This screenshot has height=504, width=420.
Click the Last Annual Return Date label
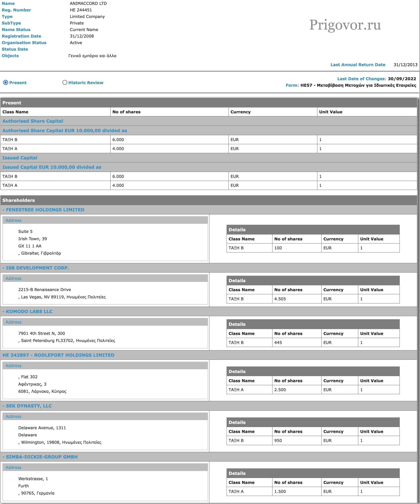[358, 65]
